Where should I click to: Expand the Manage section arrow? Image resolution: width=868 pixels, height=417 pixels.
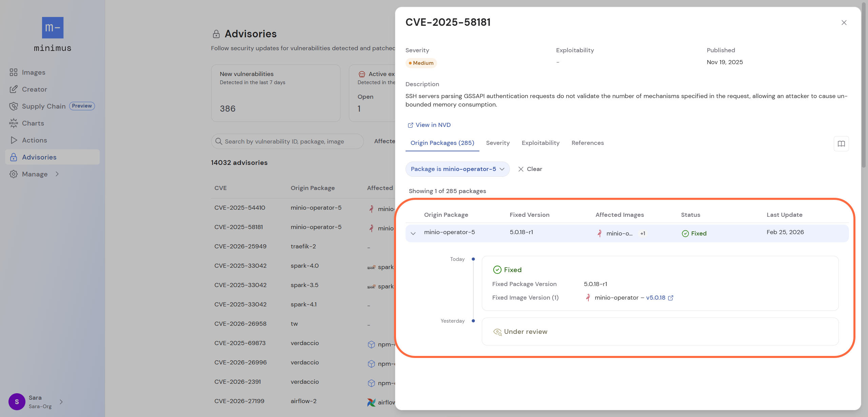tap(57, 174)
